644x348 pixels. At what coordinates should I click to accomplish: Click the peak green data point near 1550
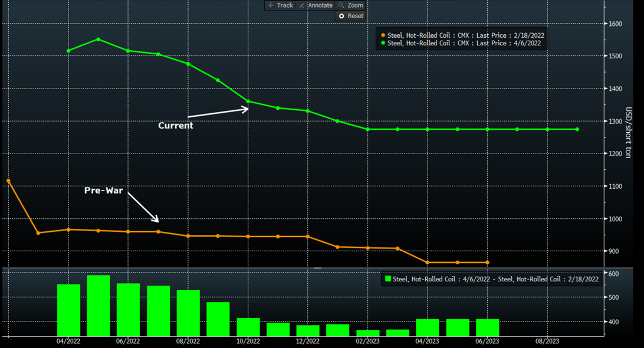[x=98, y=40]
